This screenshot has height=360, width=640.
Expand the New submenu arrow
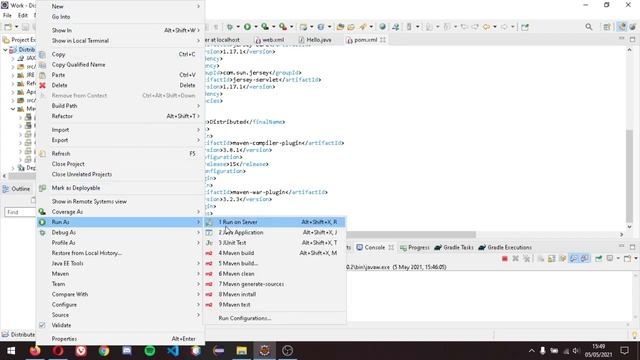198,7
